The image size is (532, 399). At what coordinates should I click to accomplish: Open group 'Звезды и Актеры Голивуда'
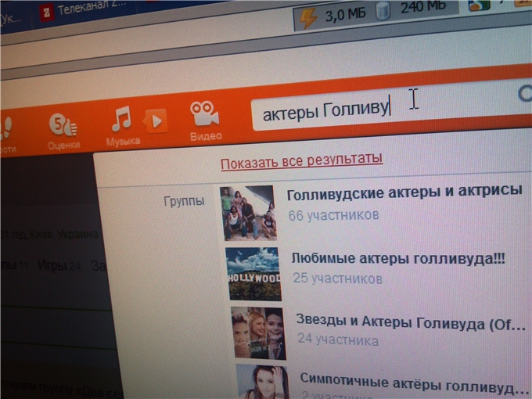point(411,322)
